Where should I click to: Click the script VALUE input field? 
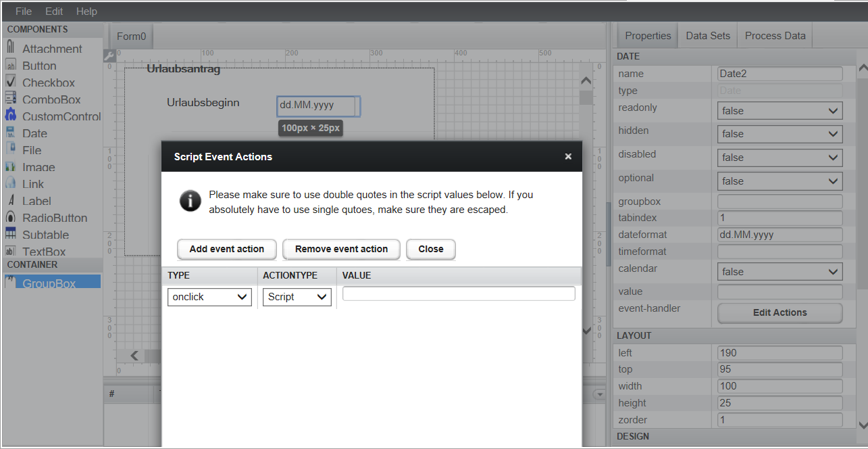point(459,293)
